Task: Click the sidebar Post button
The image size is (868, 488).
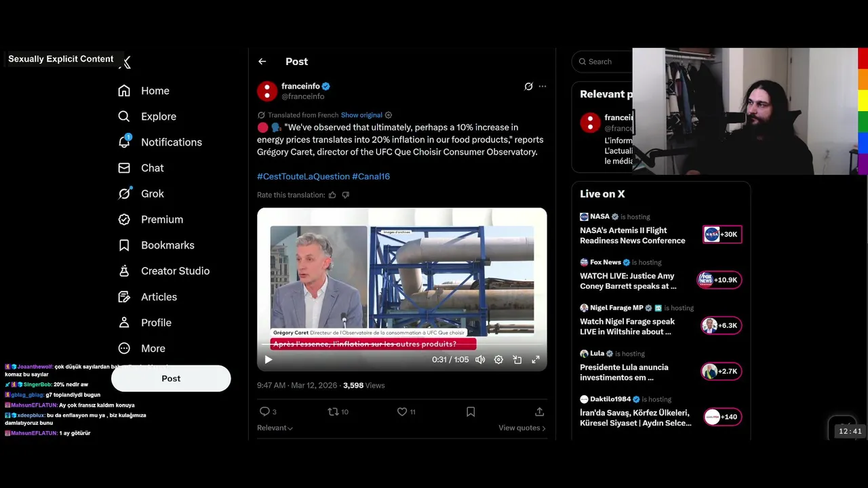Action: pyautogui.click(x=171, y=378)
